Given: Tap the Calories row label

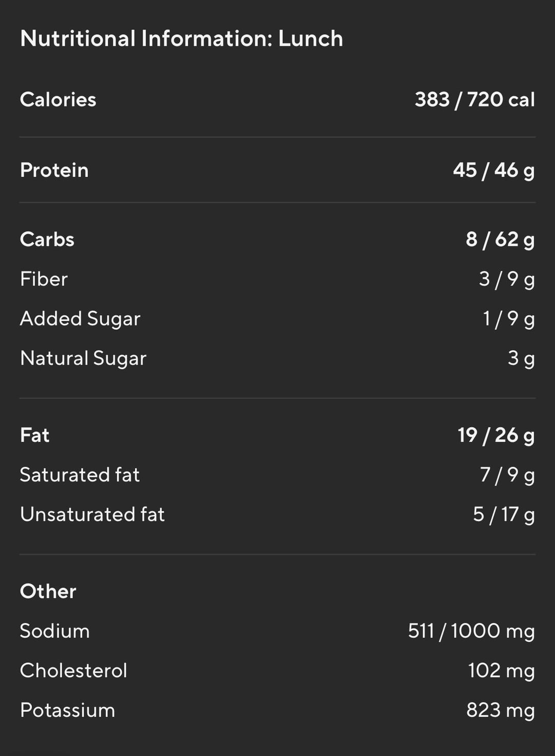Looking at the screenshot, I should 58,99.
